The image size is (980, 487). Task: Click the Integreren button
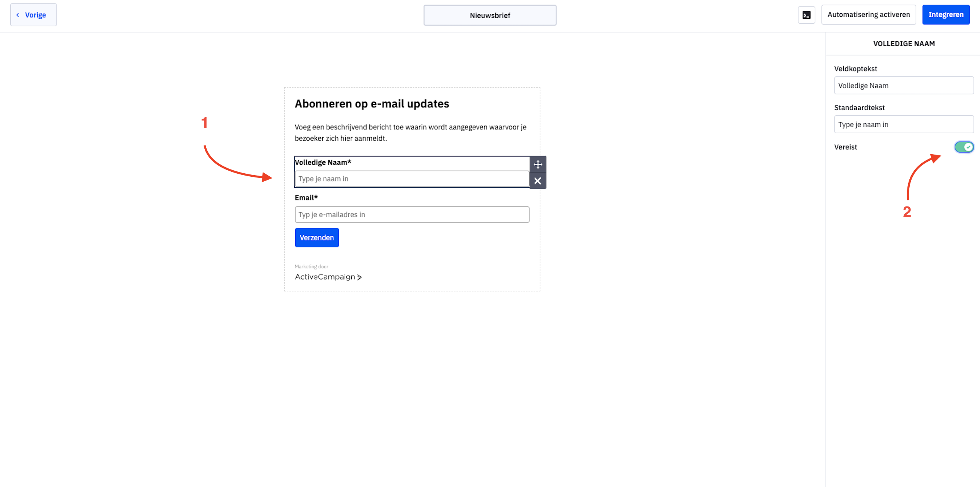(x=946, y=15)
